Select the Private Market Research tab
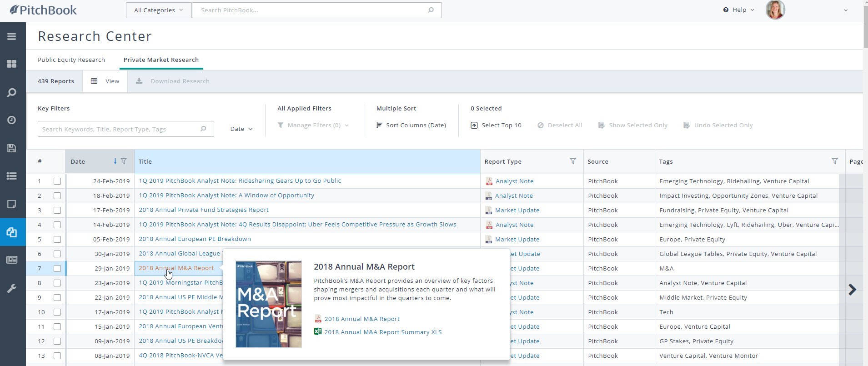Screen dimensions: 868x366 click(161, 60)
